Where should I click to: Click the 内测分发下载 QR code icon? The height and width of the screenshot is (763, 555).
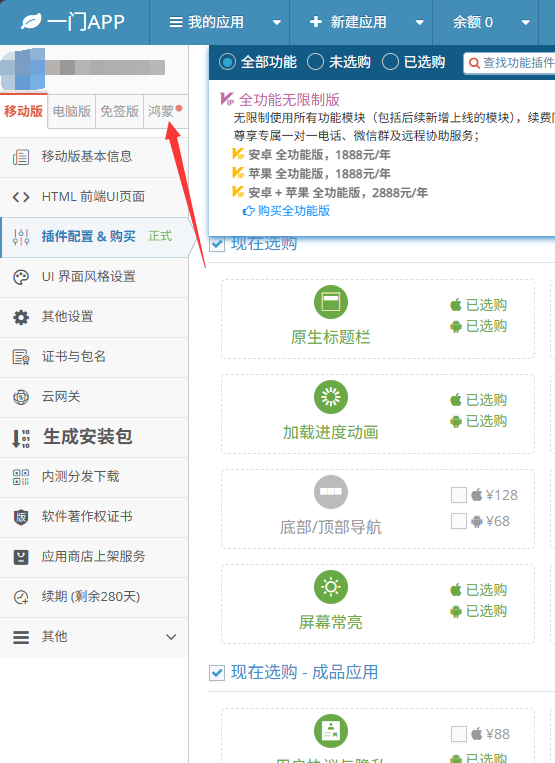21,477
